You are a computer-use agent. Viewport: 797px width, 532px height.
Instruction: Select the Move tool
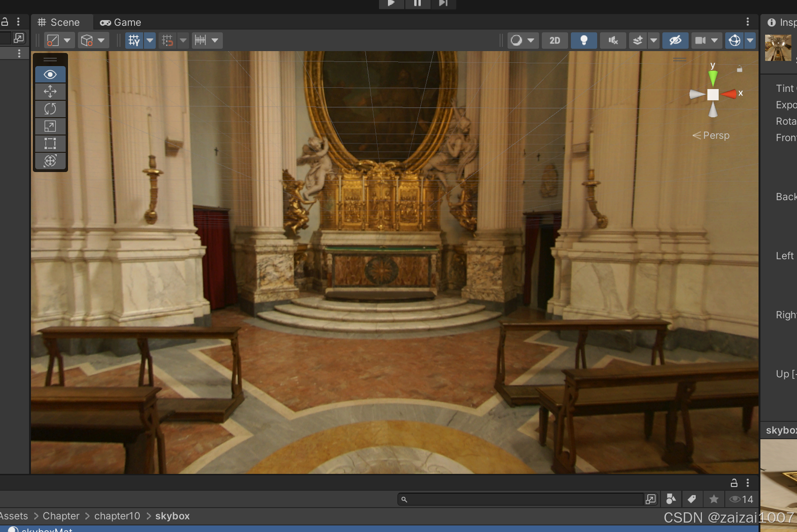click(50, 91)
